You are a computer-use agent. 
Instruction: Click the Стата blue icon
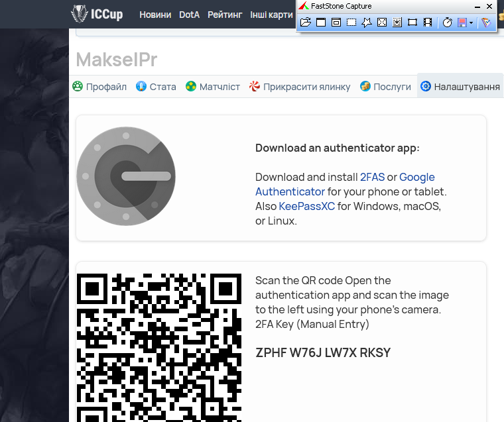141,86
